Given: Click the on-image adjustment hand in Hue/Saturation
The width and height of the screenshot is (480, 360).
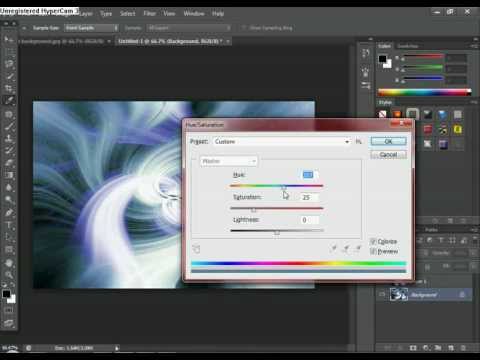Looking at the screenshot, I should (x=196, y=249).
